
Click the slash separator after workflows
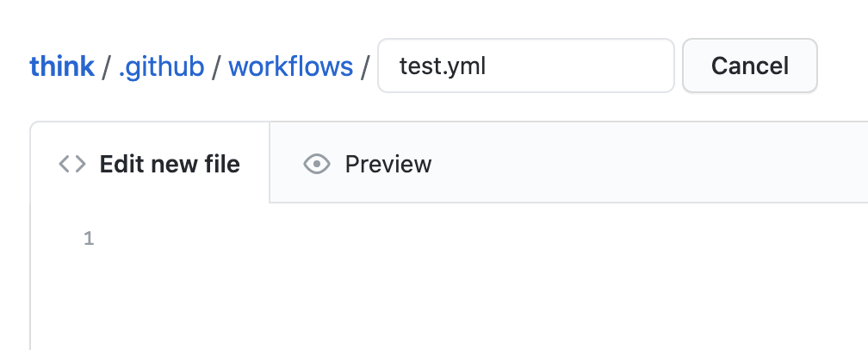(365, 67)
